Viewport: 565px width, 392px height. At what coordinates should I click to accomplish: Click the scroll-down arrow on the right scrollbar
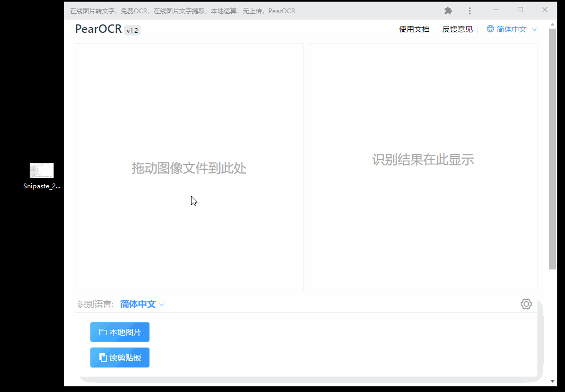click(553, 381)
